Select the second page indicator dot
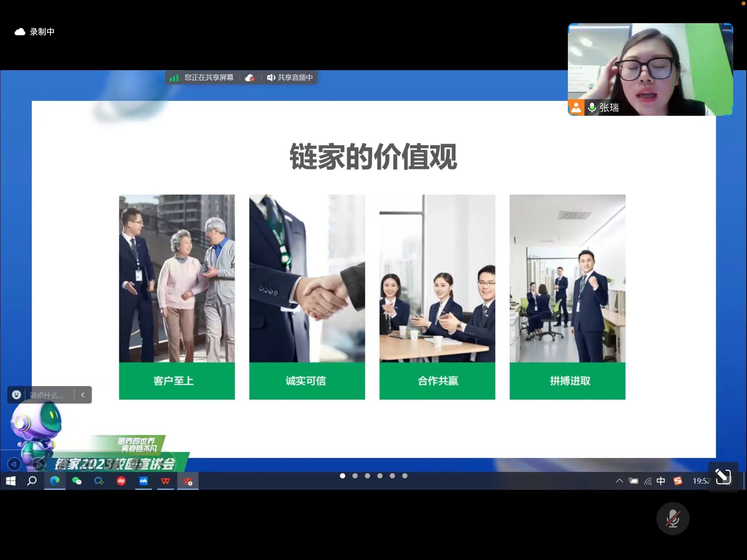The width and height of the screenshot is (747, 560). [355, 476]
